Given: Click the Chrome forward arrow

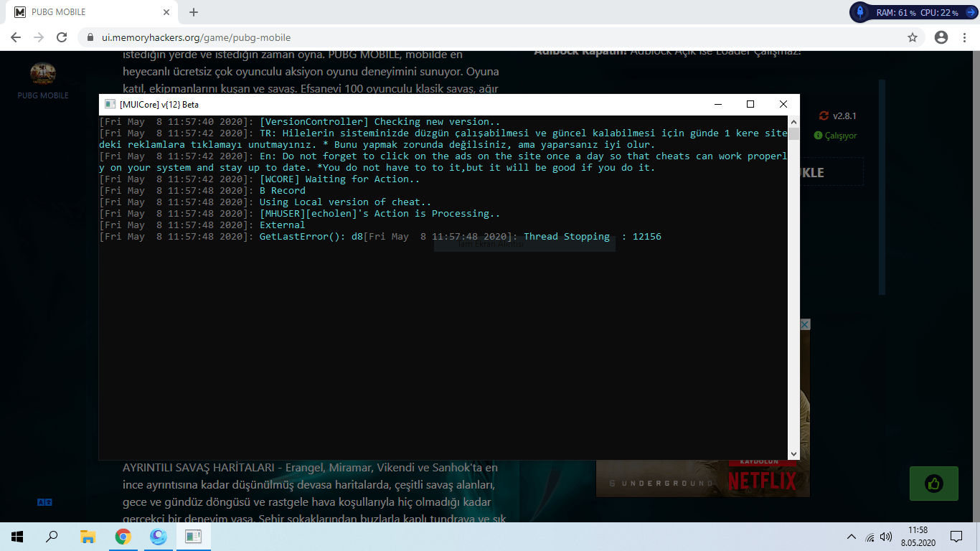Looking at the screenshot, I should [39, 37].
